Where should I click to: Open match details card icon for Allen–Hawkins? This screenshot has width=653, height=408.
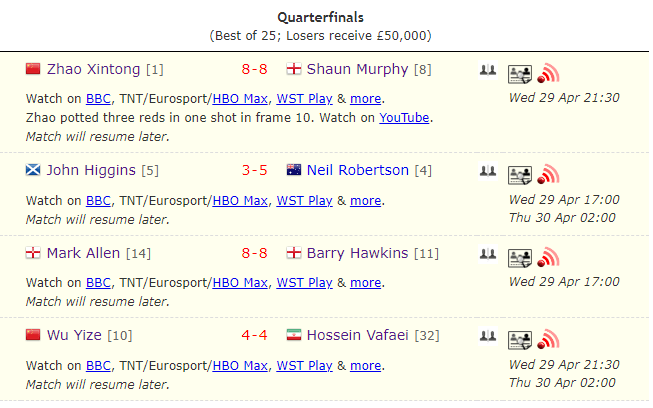pos(519,258)
